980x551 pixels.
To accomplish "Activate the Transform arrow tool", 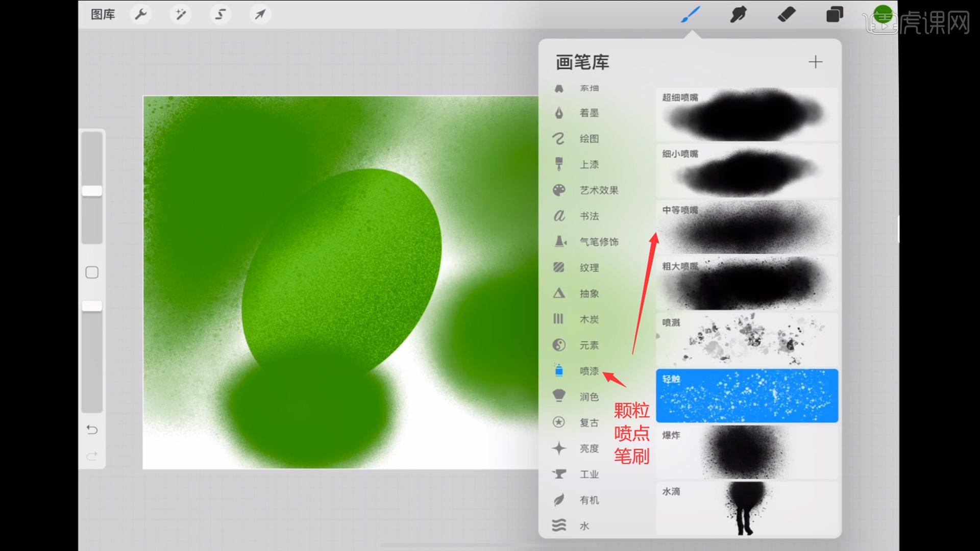I will point(260,14).
